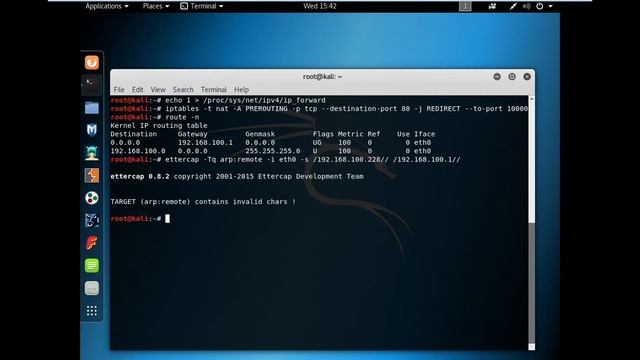Open the View menu in terminal
The height and width of the screenshot is (360, 640).
click(x=158, y=89)
